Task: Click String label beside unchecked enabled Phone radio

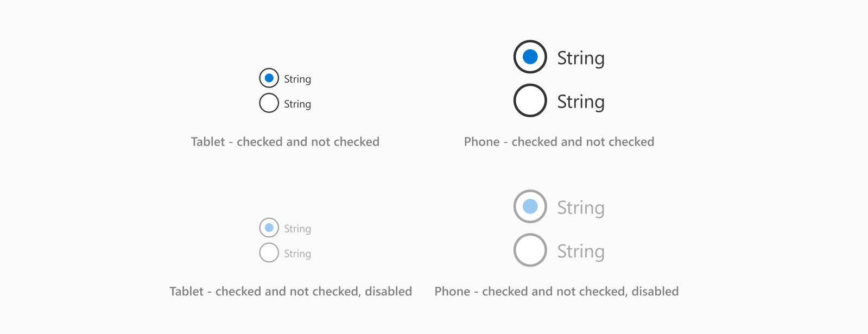Action: 581,102
